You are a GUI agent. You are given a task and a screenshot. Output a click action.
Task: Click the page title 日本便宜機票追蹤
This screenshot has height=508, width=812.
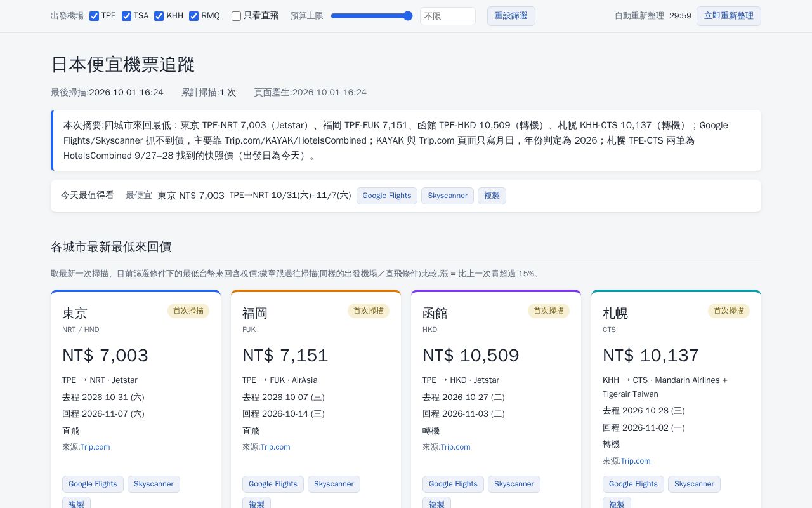[x=123, y=65]
